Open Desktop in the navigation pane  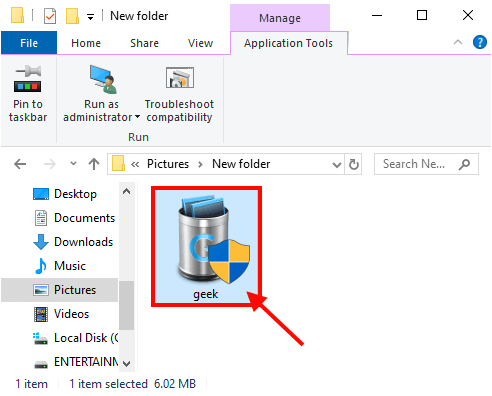65,194
